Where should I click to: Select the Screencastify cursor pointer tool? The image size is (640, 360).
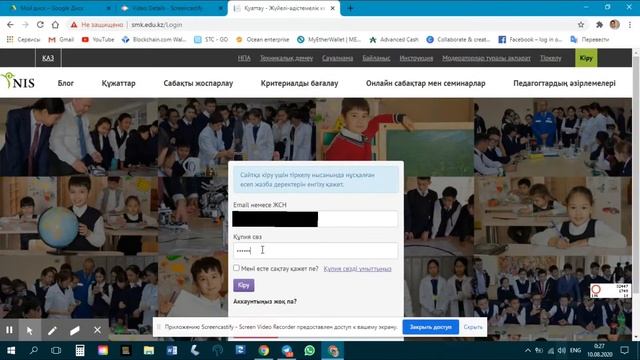(30, 330)
